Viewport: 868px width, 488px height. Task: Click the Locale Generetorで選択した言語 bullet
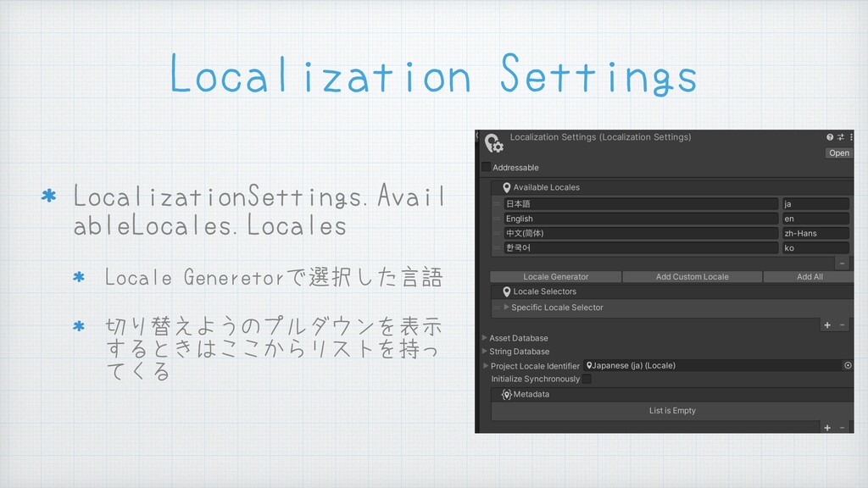[274, 277]
